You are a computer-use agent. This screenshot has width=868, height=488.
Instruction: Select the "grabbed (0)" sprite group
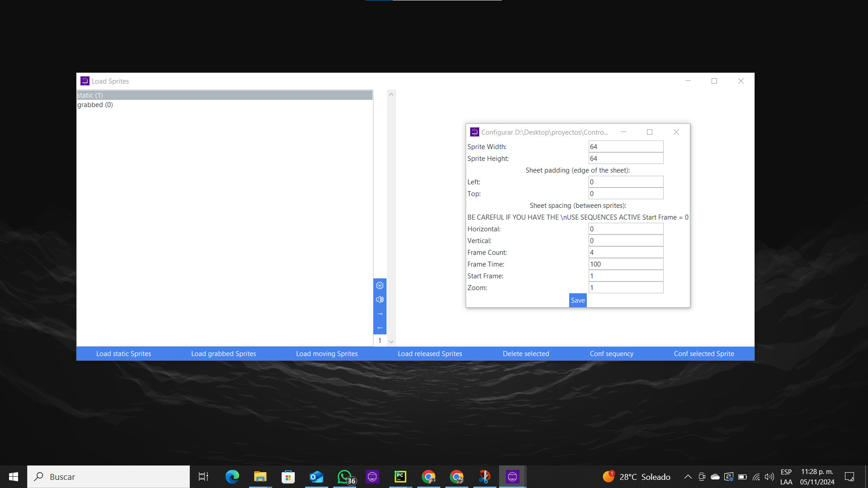coord(181,104)
